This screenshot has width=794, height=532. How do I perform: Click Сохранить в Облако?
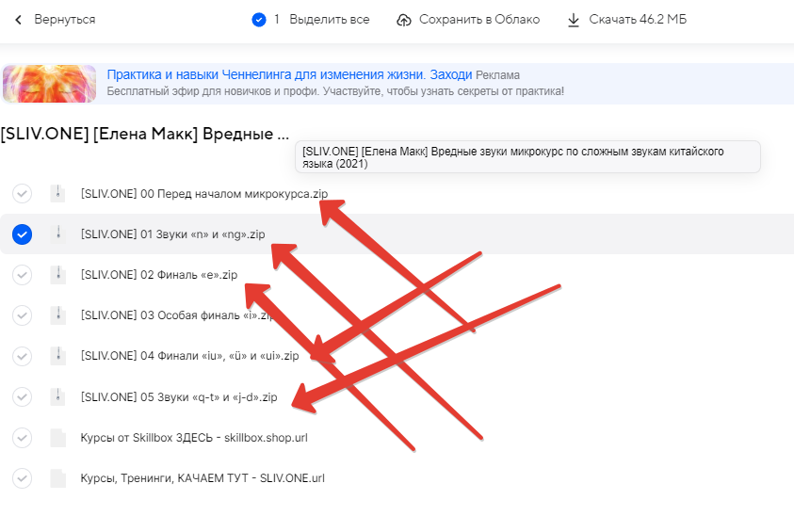[x=479, y=20]
